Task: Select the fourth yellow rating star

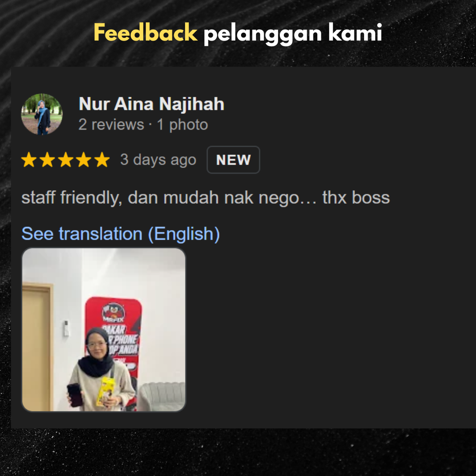Action: (x=84, y=160)
